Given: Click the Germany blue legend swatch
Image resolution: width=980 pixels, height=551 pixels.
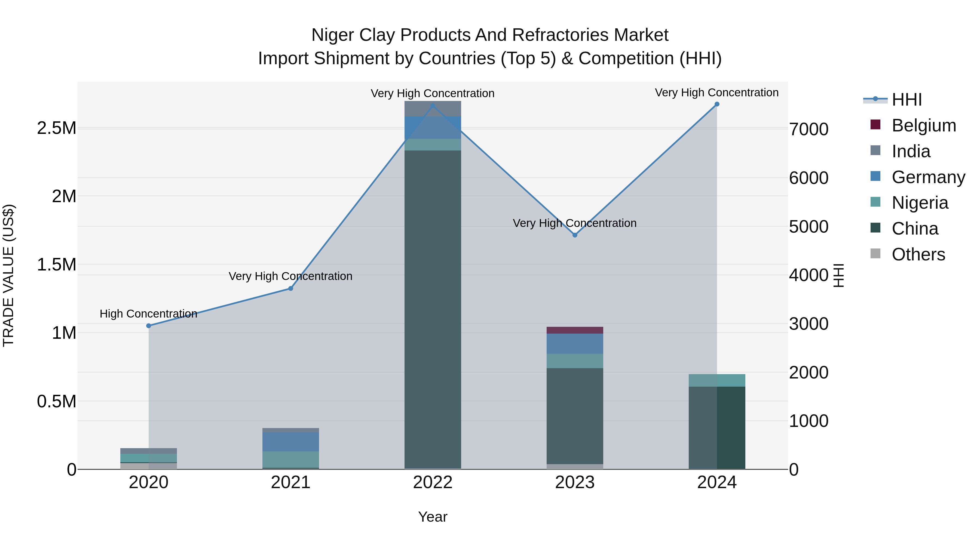Looking at the screenshot, I should 875,176.
